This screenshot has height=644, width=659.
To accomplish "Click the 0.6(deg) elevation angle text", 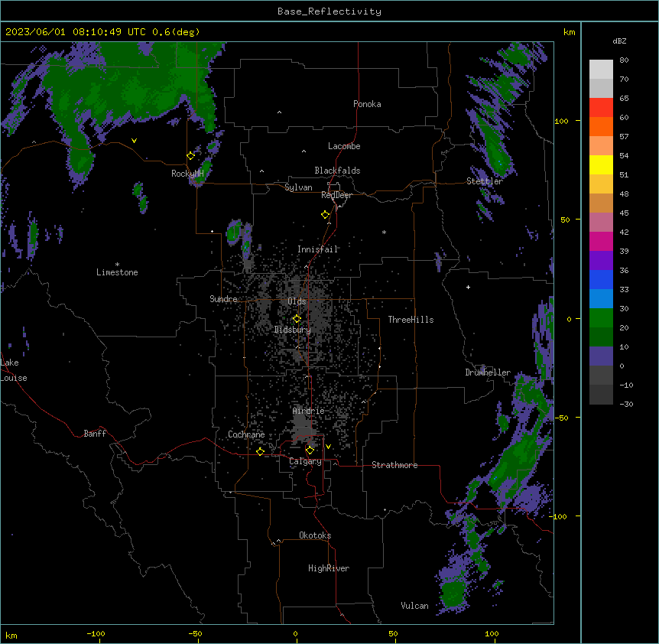I will pos(176,32).
